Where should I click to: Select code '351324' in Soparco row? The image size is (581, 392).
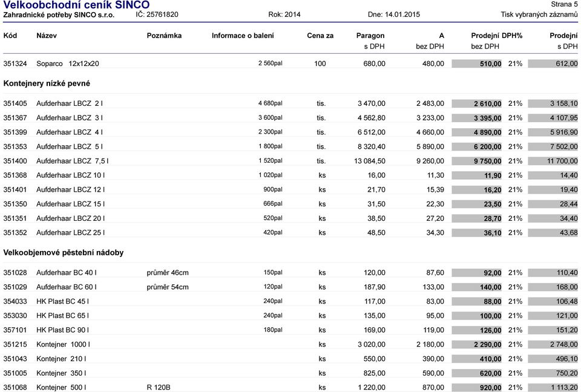15,64
